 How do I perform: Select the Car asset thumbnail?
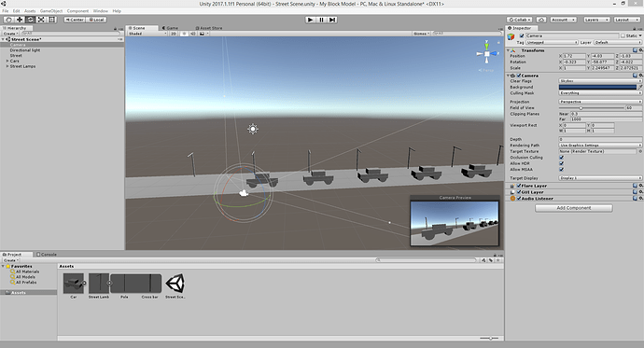[74, 284]
